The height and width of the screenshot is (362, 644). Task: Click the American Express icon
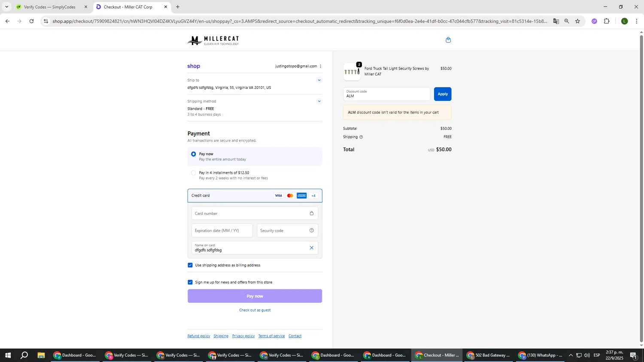click(302, 196)
